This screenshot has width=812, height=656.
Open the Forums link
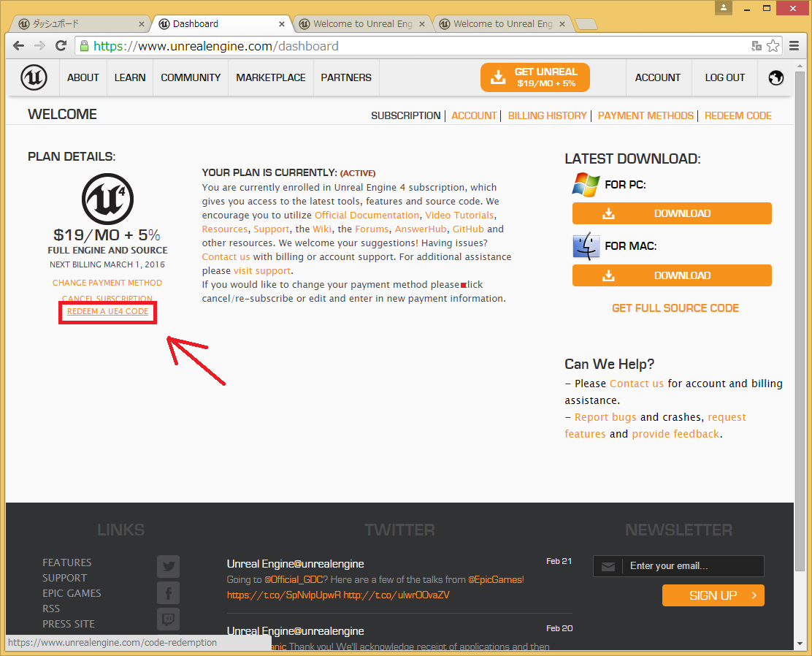(x=371, y=229)
